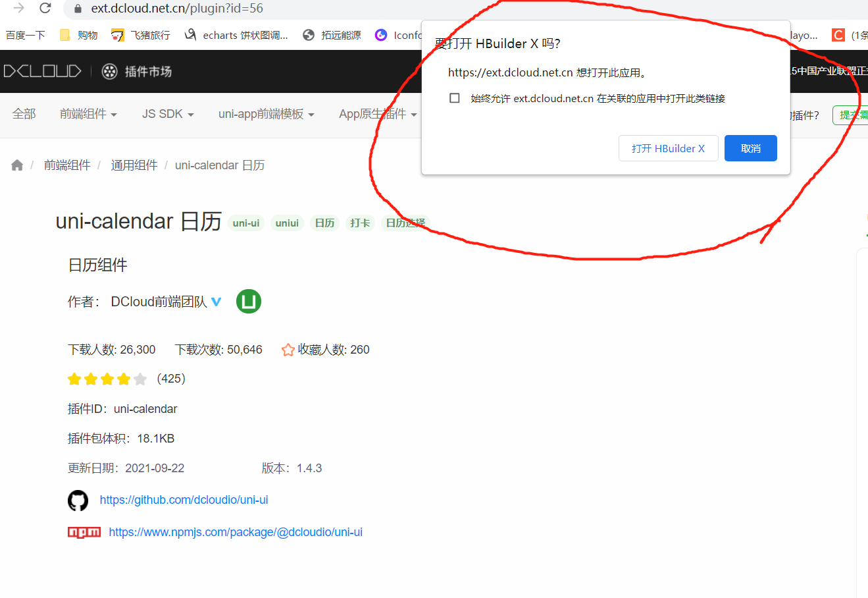Open the JS SDK dropdown

pos(167,113)
